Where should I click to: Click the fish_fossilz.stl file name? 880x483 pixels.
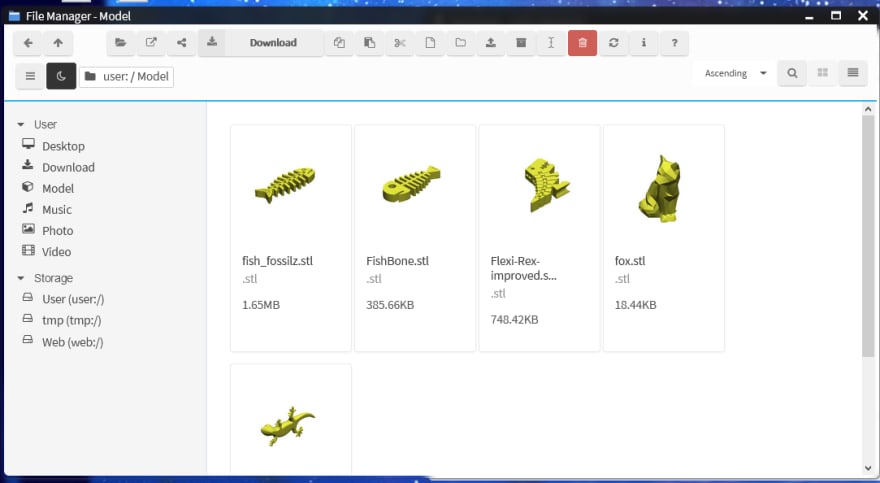277,261
